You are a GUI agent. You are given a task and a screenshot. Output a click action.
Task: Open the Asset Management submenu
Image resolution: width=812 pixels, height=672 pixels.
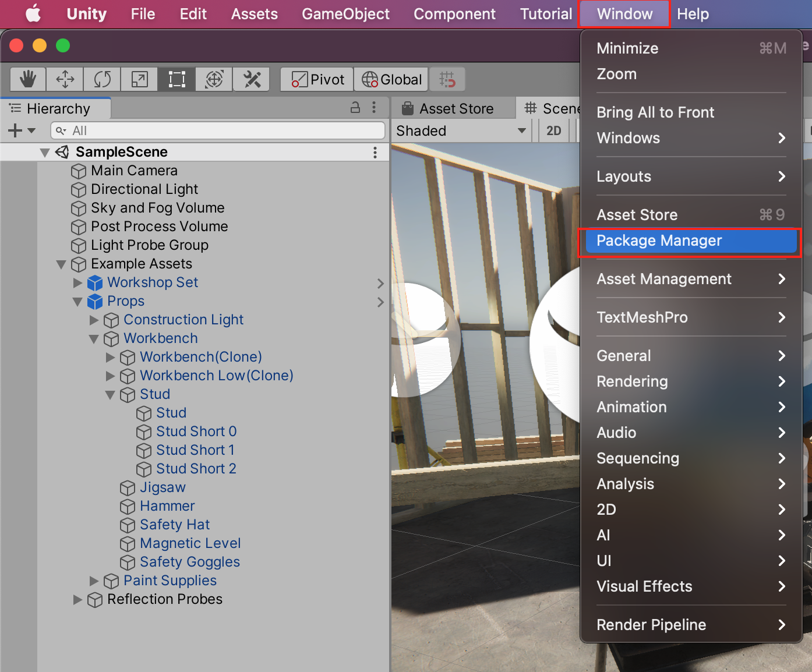(691, 279)
